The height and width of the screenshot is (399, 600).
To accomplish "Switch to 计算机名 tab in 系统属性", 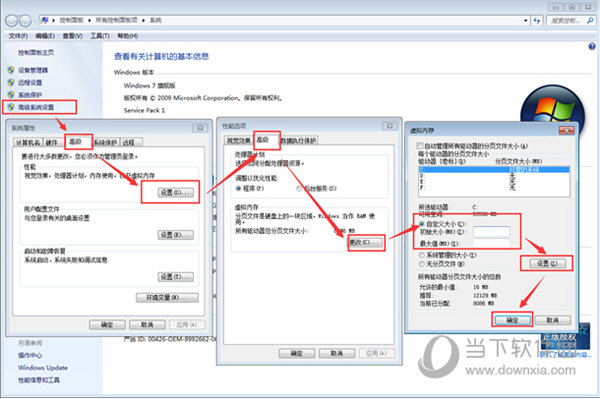I will pos(27,142).
